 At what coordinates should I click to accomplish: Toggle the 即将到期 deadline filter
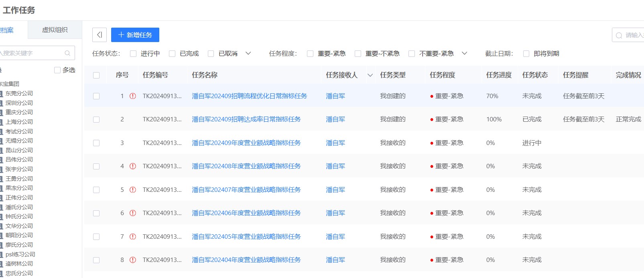point(526,54)
